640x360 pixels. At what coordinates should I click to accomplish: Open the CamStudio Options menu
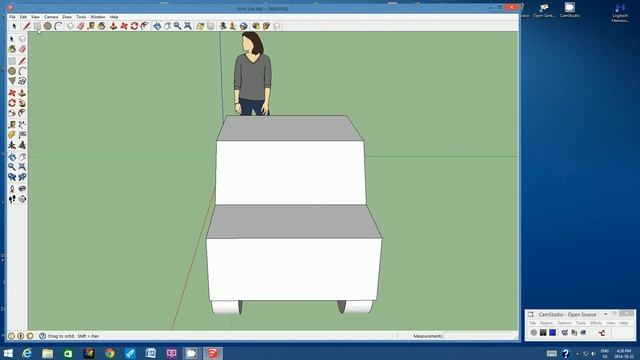click(564, 323)
